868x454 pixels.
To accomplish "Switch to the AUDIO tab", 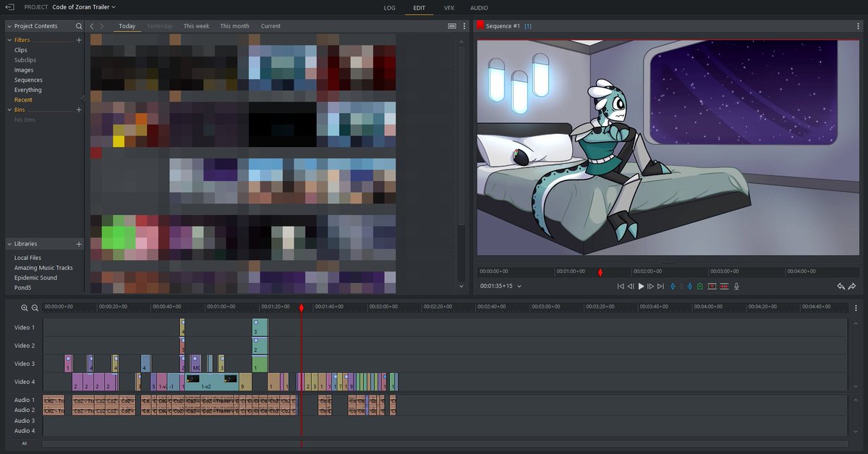I will (x=479, y=7).
